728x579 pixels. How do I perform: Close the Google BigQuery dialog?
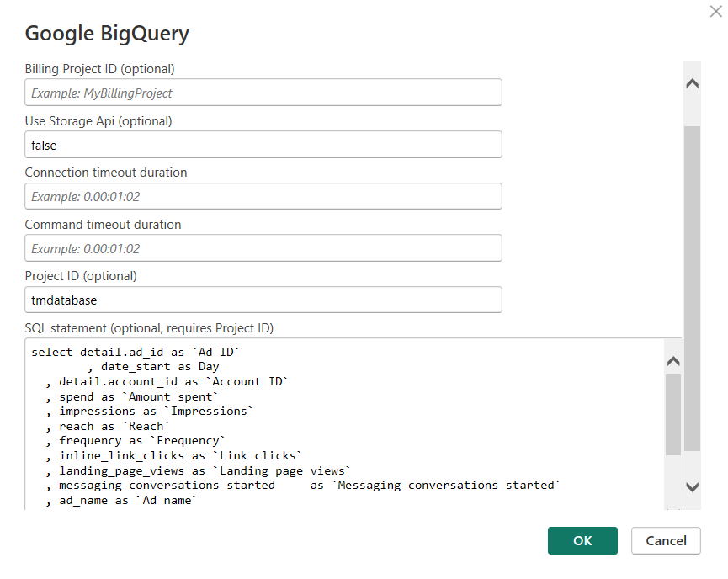point(715,11)
